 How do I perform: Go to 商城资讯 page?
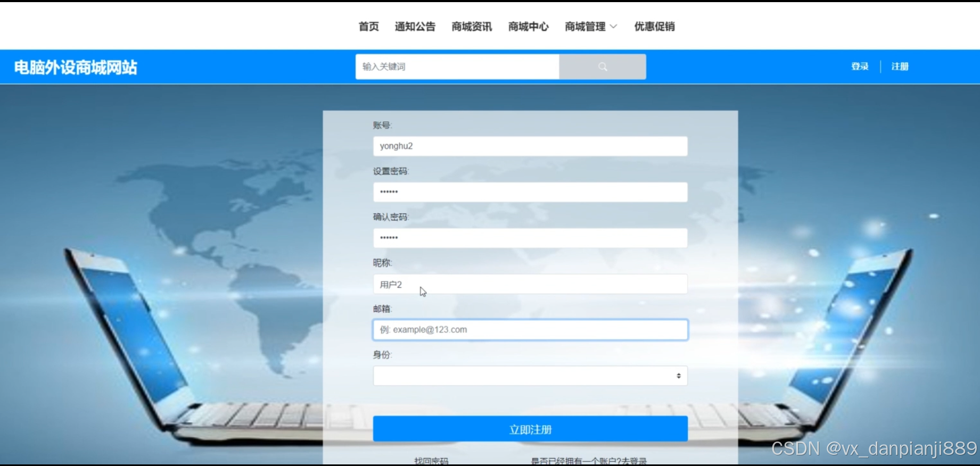(x=472, y=27)
